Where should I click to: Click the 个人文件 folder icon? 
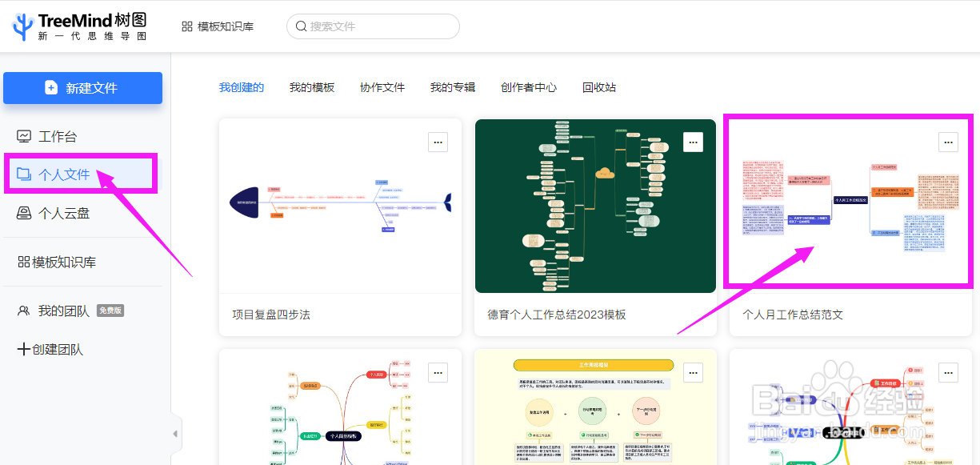(24, 174)
